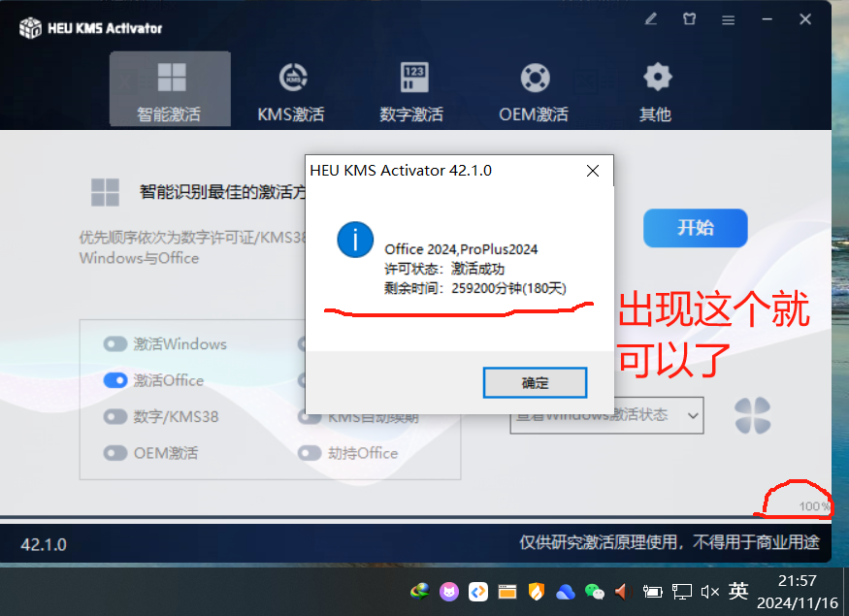Open the skin (shirt) theme icon
The image size is (849, 616).
click(x=689, y=19)
